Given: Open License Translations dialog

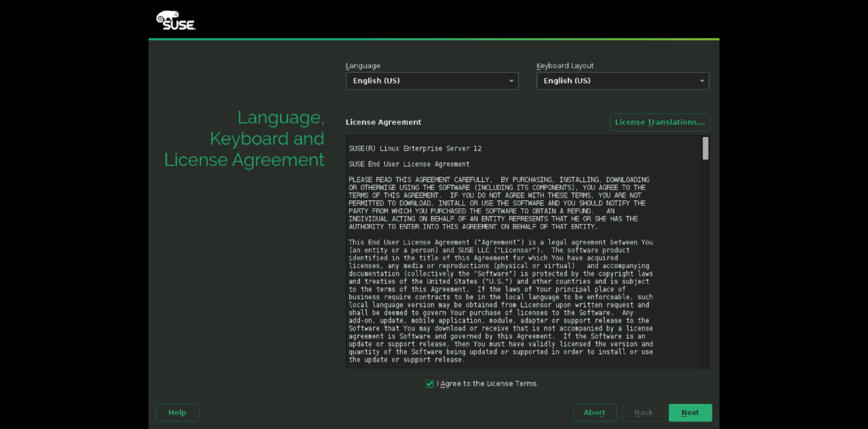Looking at the screenshot, I should click(x=660, y=122).
